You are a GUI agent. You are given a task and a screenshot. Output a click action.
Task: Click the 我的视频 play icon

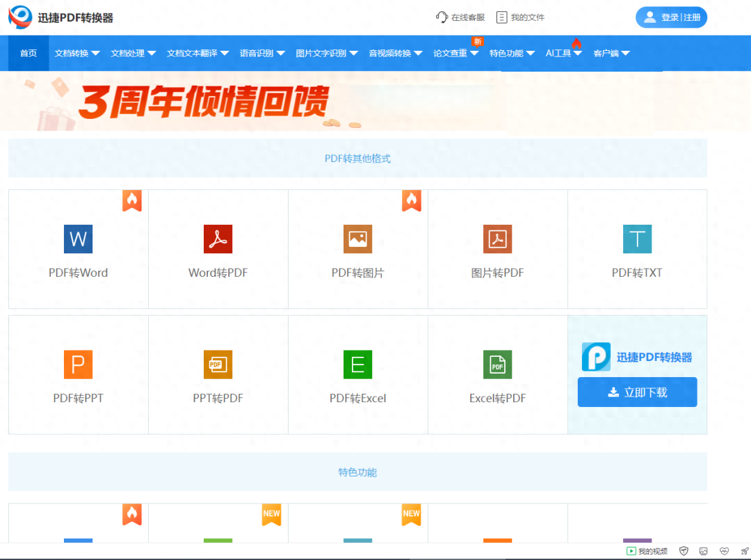pos(630,550)
